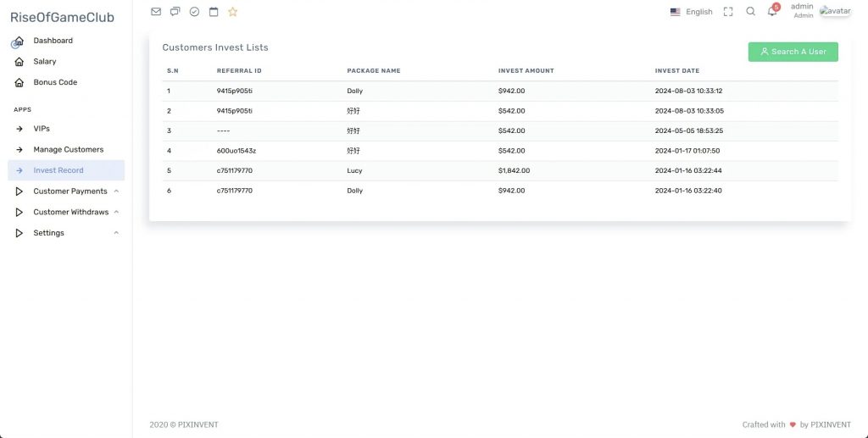
Task: Click the Search A User button
Action: tap(793, 52)
